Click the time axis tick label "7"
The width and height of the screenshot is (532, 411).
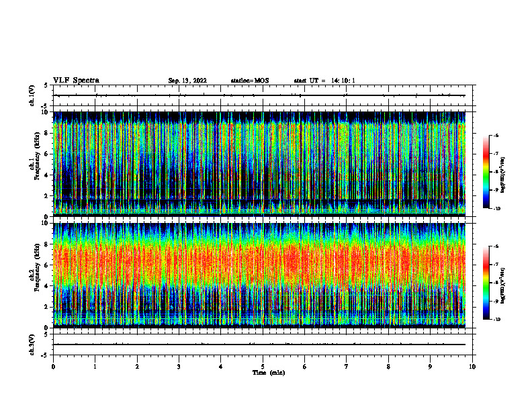click(347, 367)
